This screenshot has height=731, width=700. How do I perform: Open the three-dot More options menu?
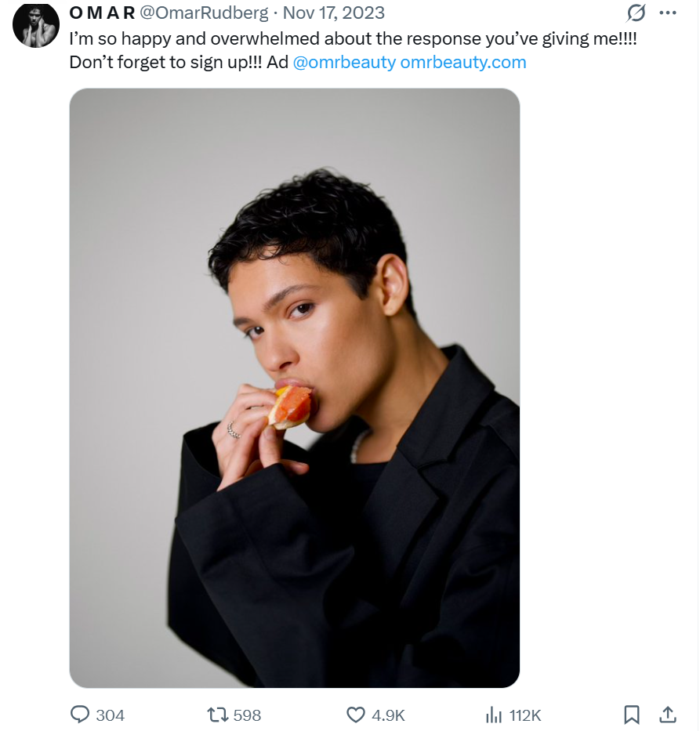(x=668, y=13)
